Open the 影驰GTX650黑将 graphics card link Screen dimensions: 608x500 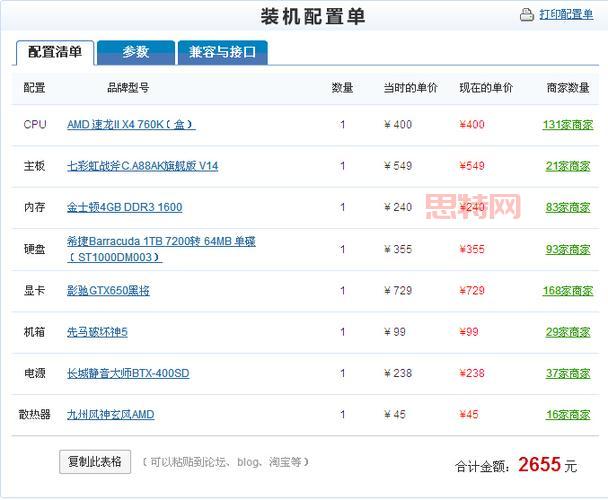[108, 291]
